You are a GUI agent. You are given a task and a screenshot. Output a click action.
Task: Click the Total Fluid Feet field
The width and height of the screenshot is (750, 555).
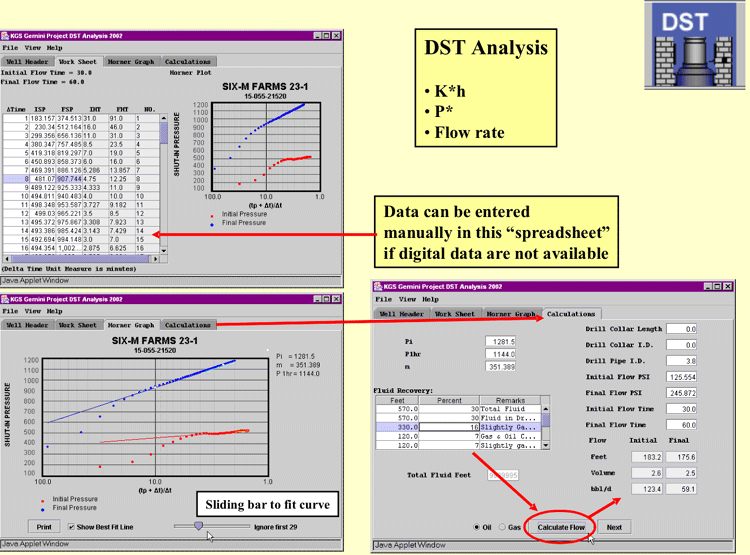503,475
